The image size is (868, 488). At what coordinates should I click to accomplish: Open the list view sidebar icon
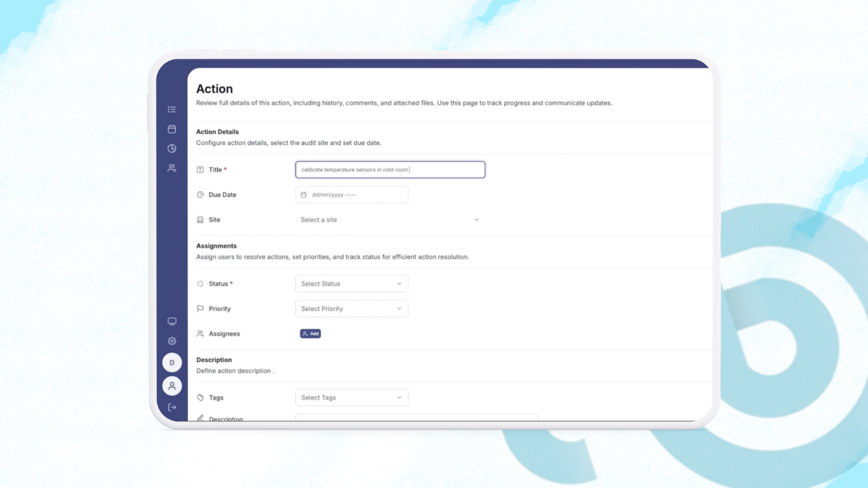pyautogui.click(x=172, y=109)
